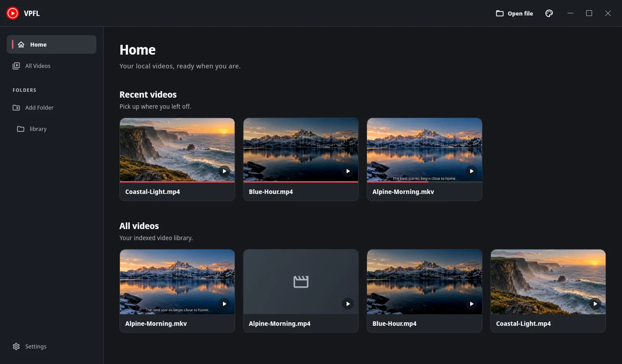
Task: Click the clapperboard placeholder on Alpine-Morning.mp4
Action: coord(301,281)
